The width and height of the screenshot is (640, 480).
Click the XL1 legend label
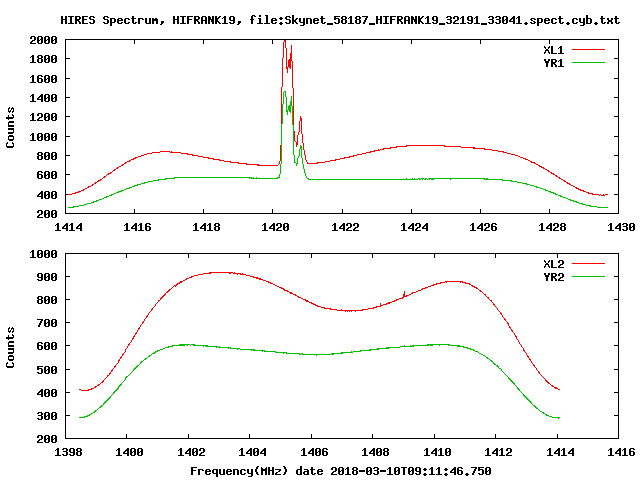pos(553,50)
